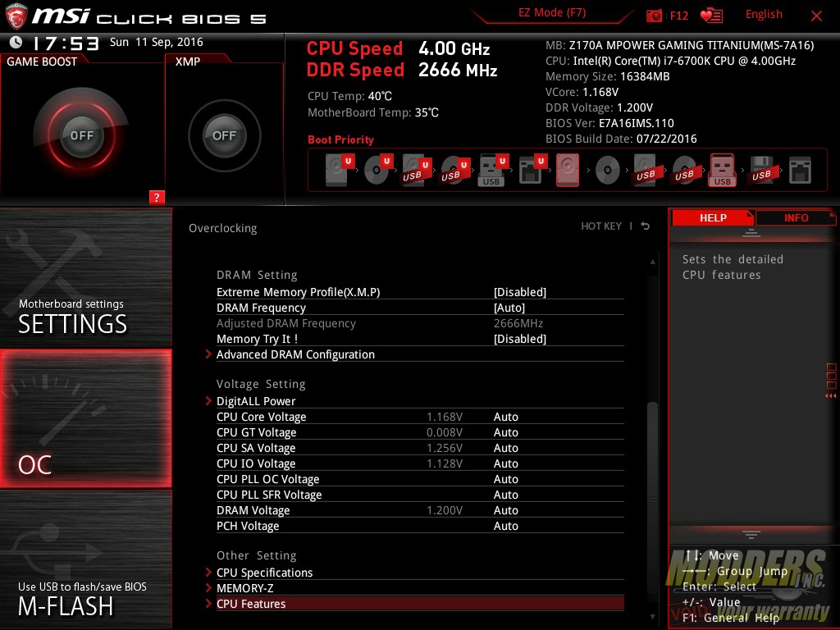The height and width of the screenshot is (630, 840).
Task: Click the back arrow next to HOT KEY
Action: pyautogui.click(x=646, y=226)
